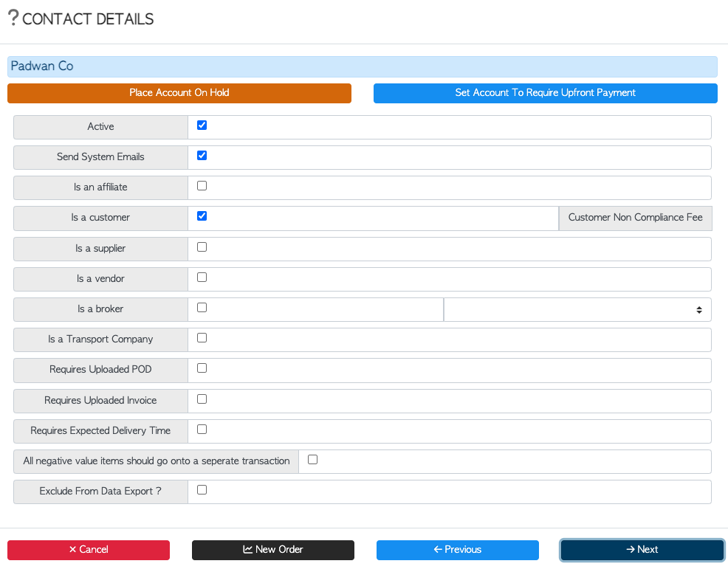
Task: Open New Order with chart icon
Action: [x=273, y=550]
